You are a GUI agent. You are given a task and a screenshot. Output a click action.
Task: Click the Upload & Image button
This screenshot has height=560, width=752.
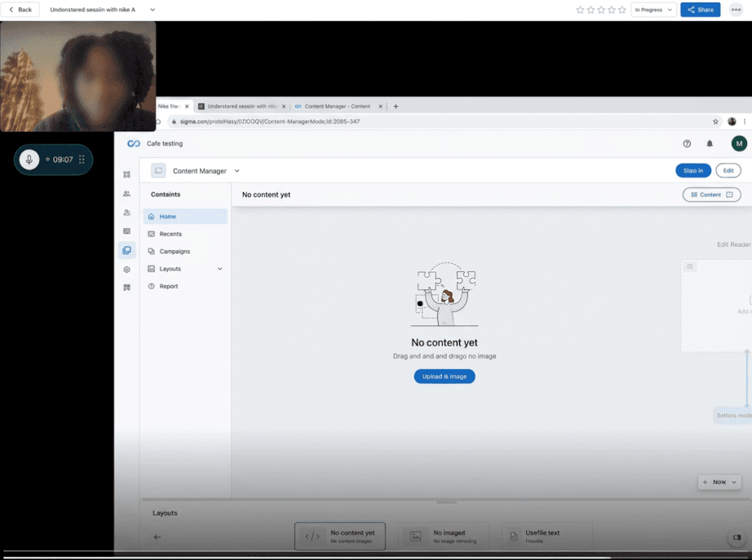[444, 376]
